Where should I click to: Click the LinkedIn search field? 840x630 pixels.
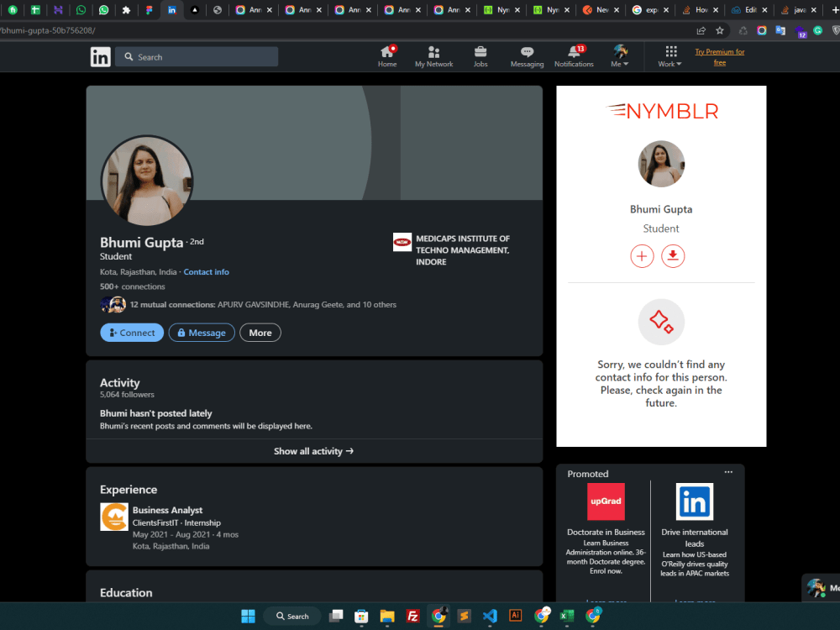point(197,57)
